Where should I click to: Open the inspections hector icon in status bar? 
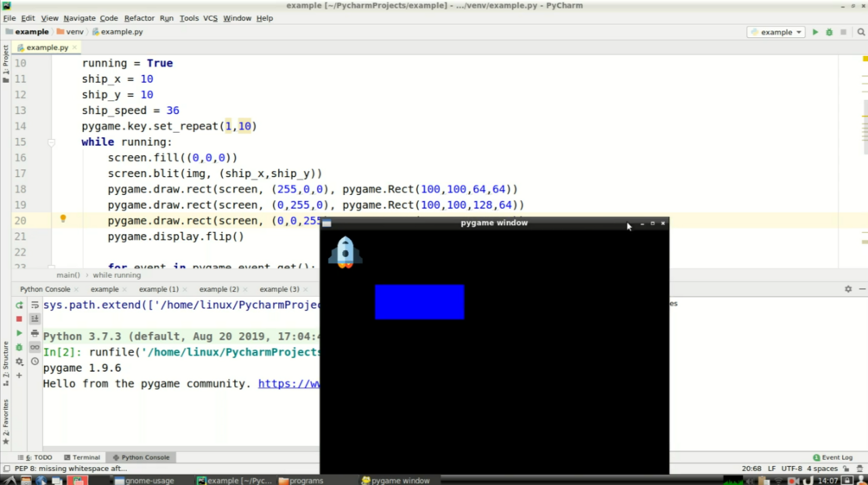tap(859, 469)
